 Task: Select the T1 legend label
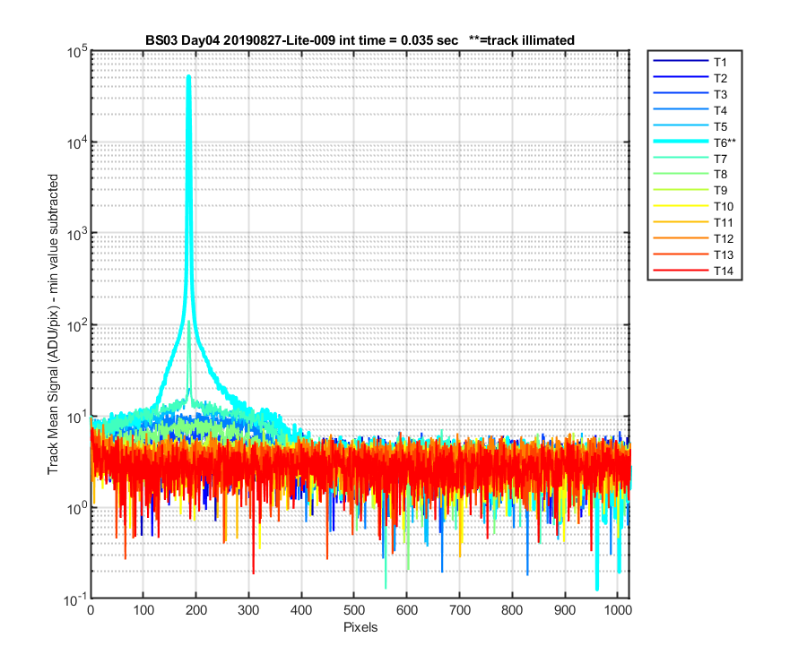pos(720,62)
